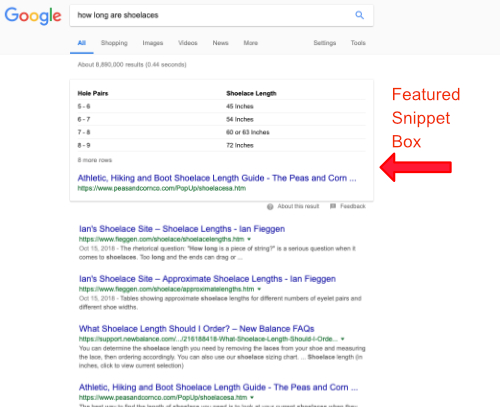Open dropdown arrow beside bottom peasandcornco URL
This screenshot has height=407, width=500.
coord(252,397)
